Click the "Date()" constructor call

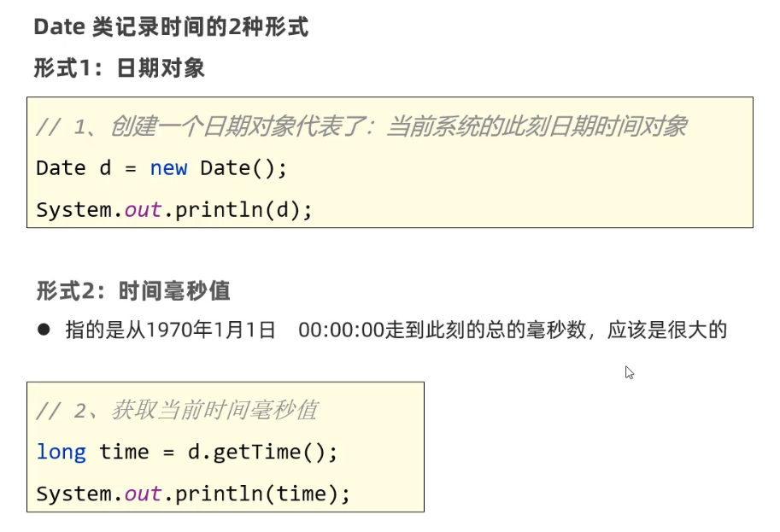tap(239, 168)
